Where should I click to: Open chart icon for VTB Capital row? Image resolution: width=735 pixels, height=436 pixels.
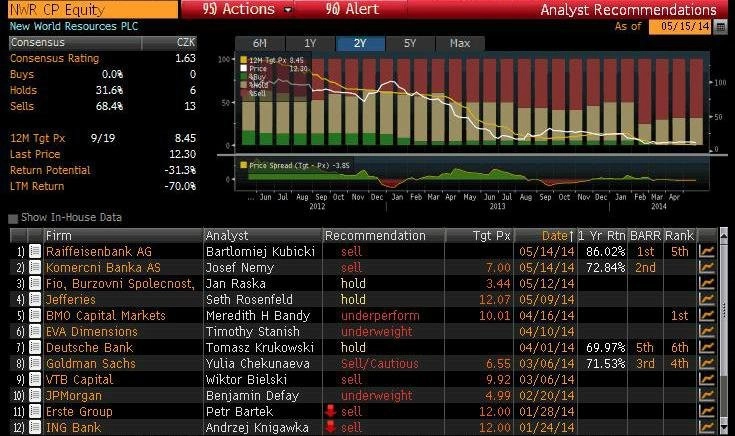(707, 379)
